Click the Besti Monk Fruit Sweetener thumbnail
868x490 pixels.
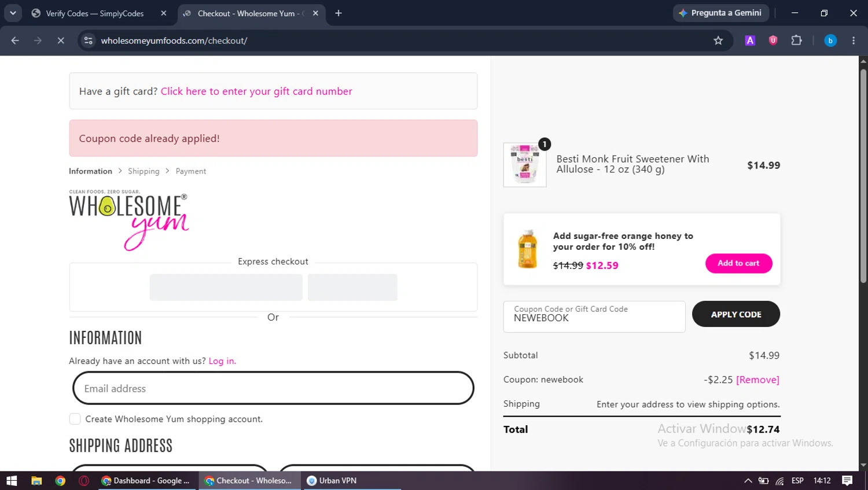click(525, 165)
